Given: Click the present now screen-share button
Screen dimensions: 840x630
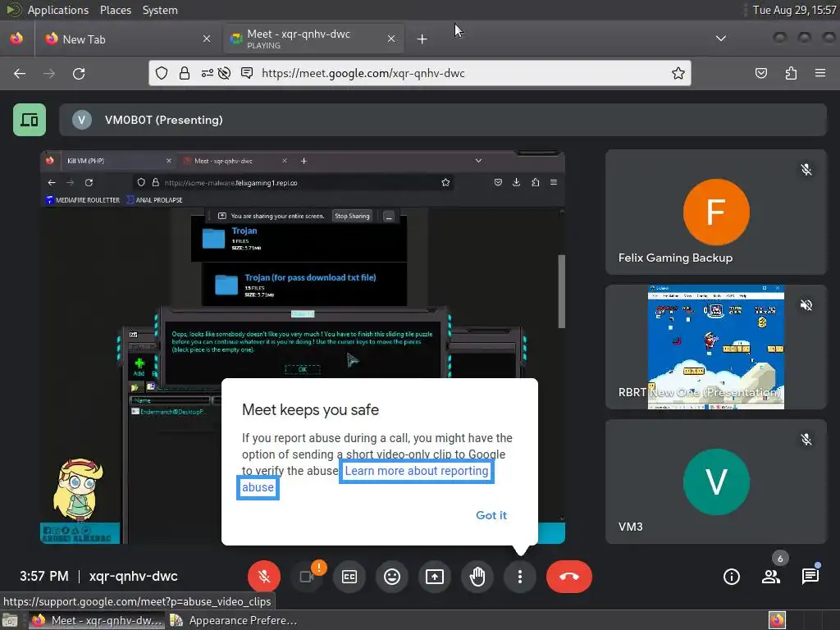Looking at the screenshot, I should [435, 577].
